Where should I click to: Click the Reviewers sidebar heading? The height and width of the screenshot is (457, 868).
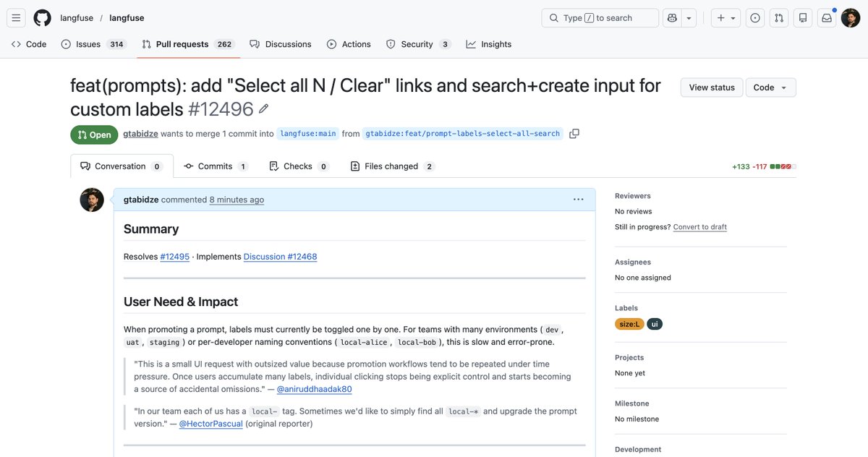(x=633, y=196)
